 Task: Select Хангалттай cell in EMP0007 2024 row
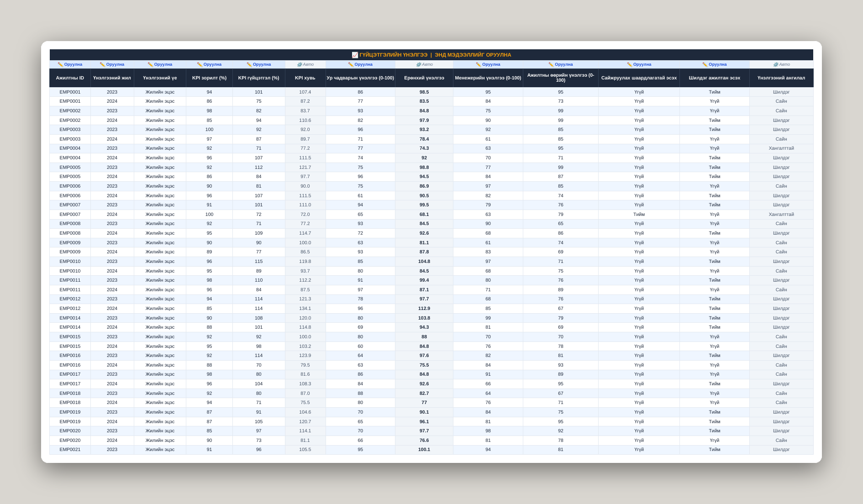pyautogui.click(x=781, y=215)
